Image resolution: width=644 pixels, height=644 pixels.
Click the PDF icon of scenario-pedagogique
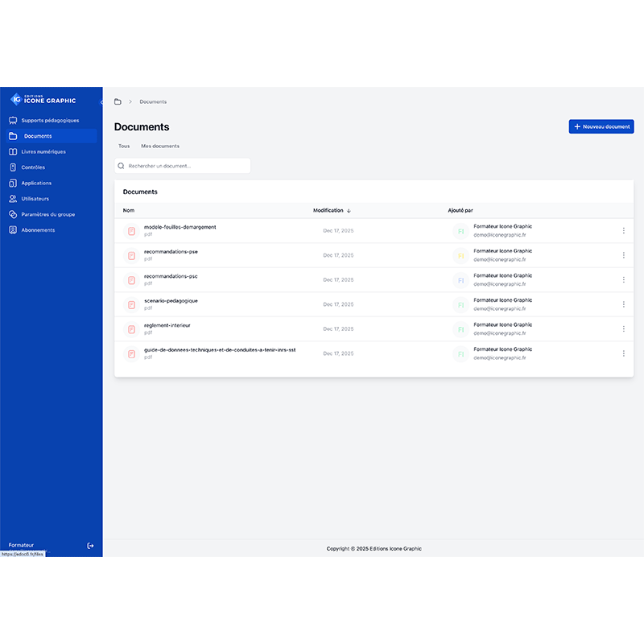pyautogui.click(x=131, y=305)
